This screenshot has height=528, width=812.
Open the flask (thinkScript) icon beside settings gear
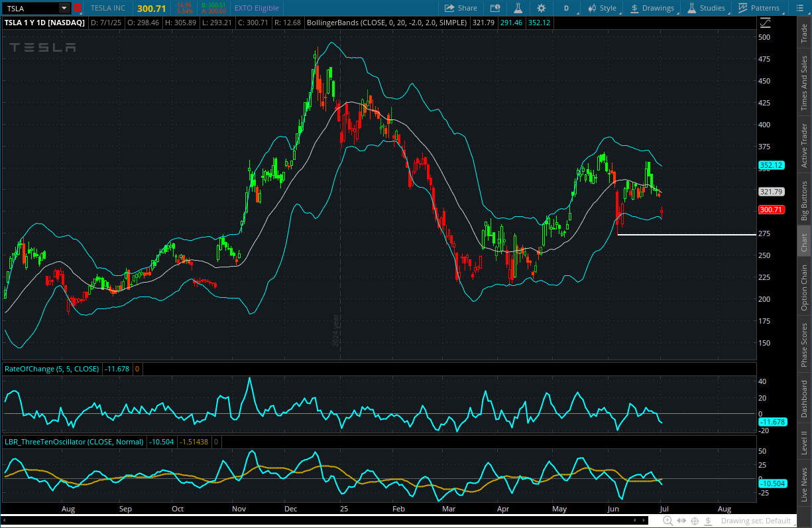click(518, 8)
